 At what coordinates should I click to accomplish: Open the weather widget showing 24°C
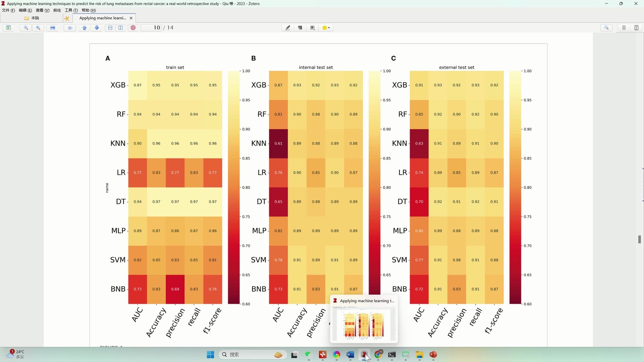pyautogui.click(x=15, y=354)
